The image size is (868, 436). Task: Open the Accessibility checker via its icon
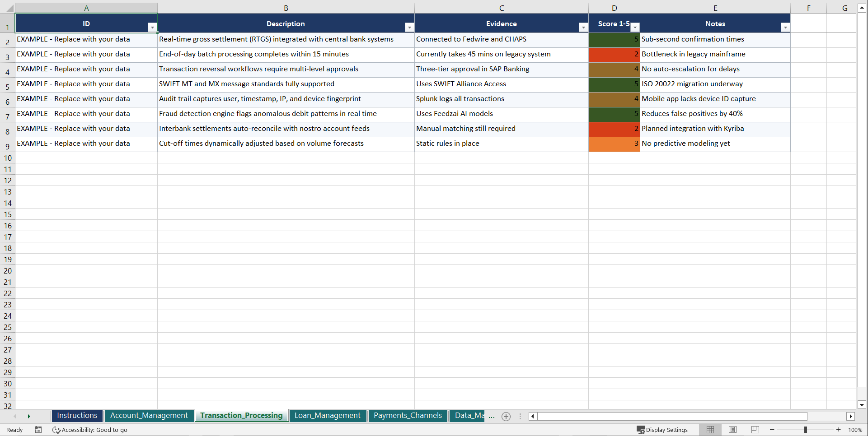pos(56,430)
